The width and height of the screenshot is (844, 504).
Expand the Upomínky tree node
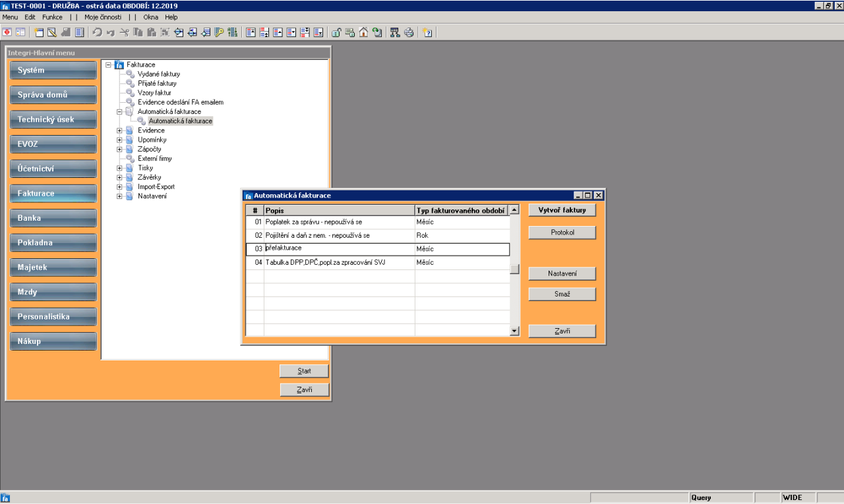[119, 140]
